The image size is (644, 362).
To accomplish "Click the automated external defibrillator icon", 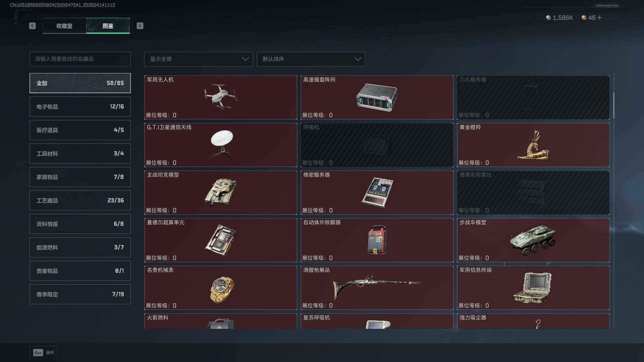I will [x=377, y=240].
